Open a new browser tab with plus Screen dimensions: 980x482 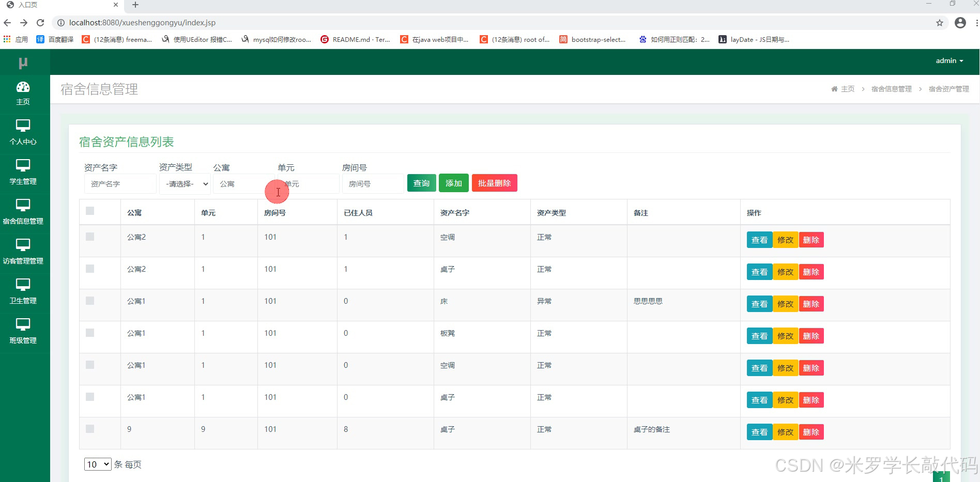[135, 5]
